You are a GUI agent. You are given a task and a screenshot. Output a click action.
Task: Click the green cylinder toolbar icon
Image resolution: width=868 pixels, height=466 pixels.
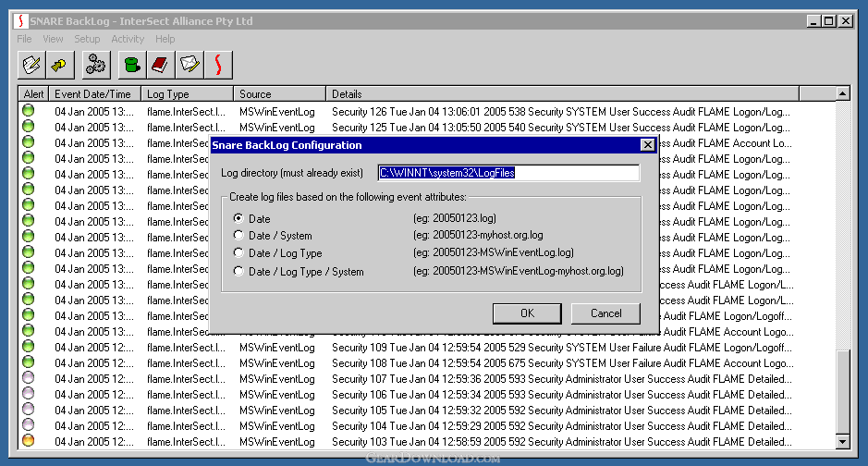[131, 64]
